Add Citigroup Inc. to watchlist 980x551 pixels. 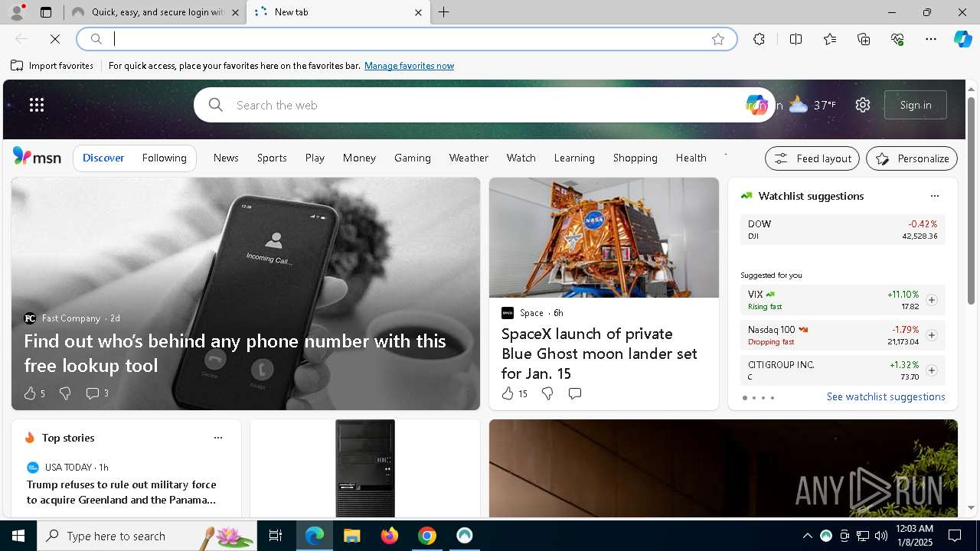point(931,370)
